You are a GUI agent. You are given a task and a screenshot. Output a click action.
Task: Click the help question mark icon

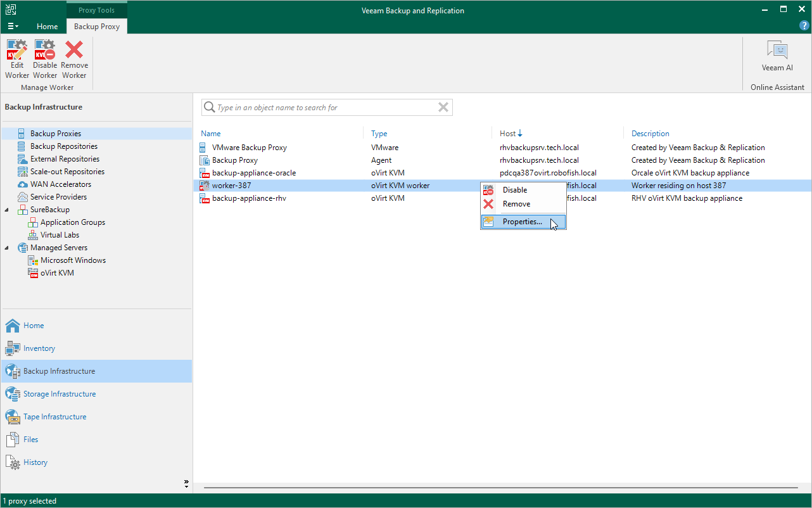coord(804,26)
